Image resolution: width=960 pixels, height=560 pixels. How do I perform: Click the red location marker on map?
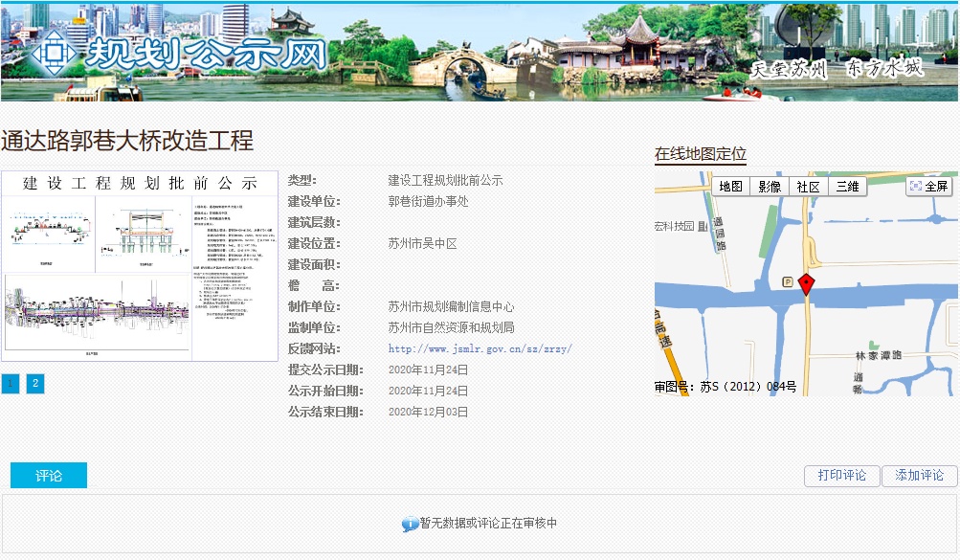(806, 283)
